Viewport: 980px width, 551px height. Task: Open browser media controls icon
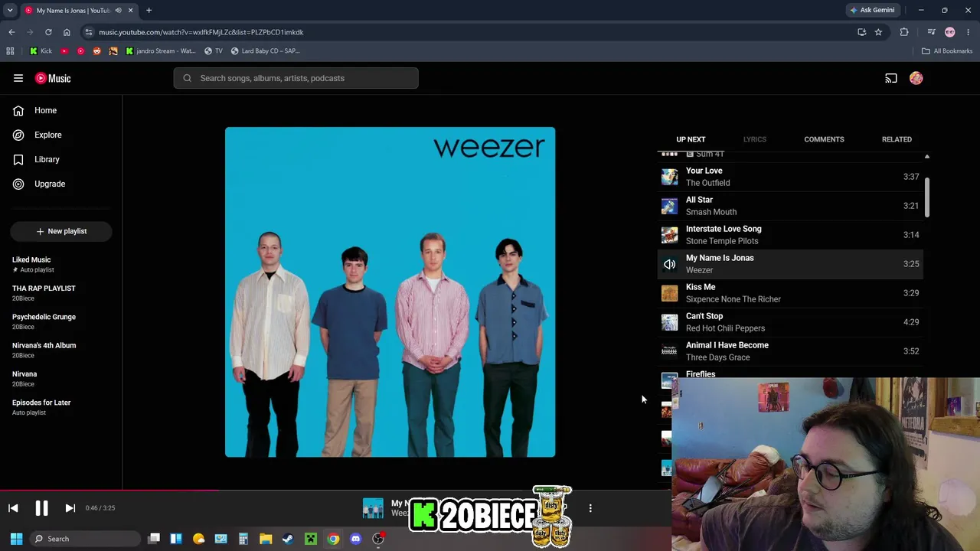(931, 32)
